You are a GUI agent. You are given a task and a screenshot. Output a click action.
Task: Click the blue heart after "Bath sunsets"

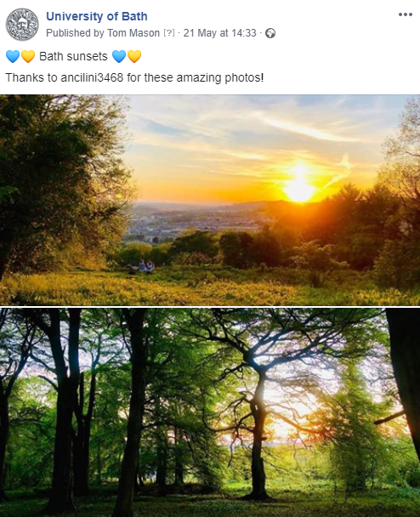pyautogui.click(x=119, y=56)
